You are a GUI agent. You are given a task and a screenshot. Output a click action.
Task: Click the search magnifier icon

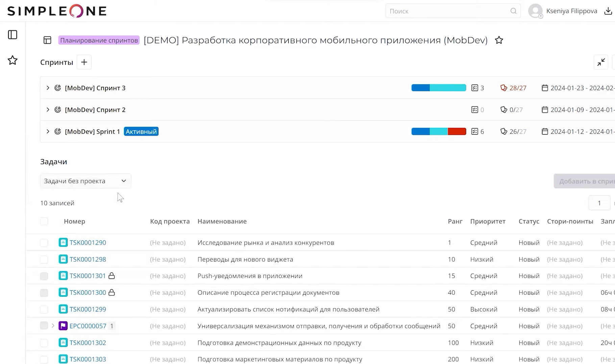513,11
